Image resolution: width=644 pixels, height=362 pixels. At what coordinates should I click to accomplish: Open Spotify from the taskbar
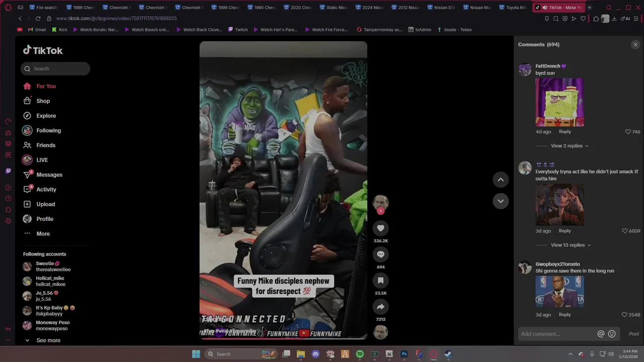click(360, 354)
